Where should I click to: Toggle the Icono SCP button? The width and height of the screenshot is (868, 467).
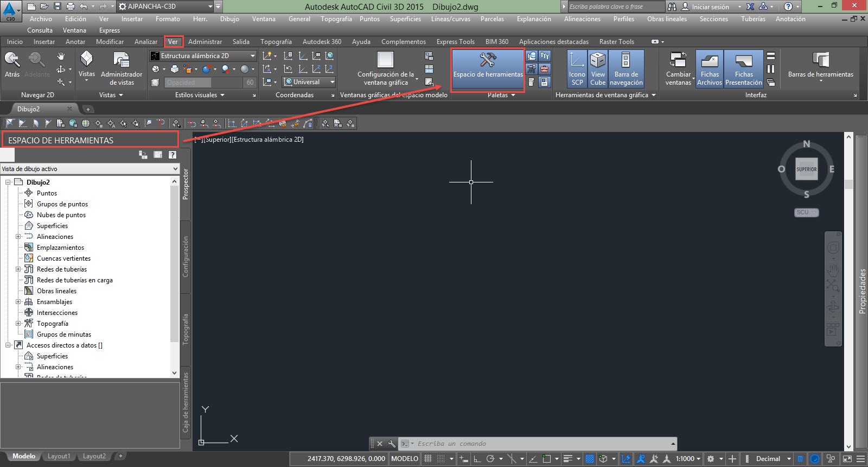(577, 68)
